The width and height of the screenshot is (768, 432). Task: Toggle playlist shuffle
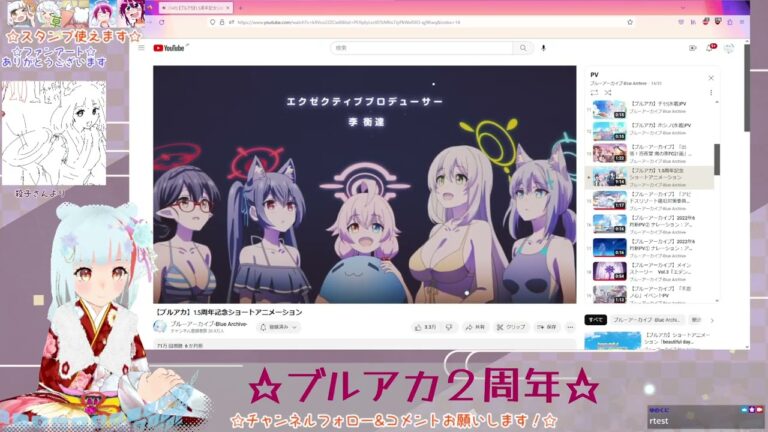[x=608, y=93]
